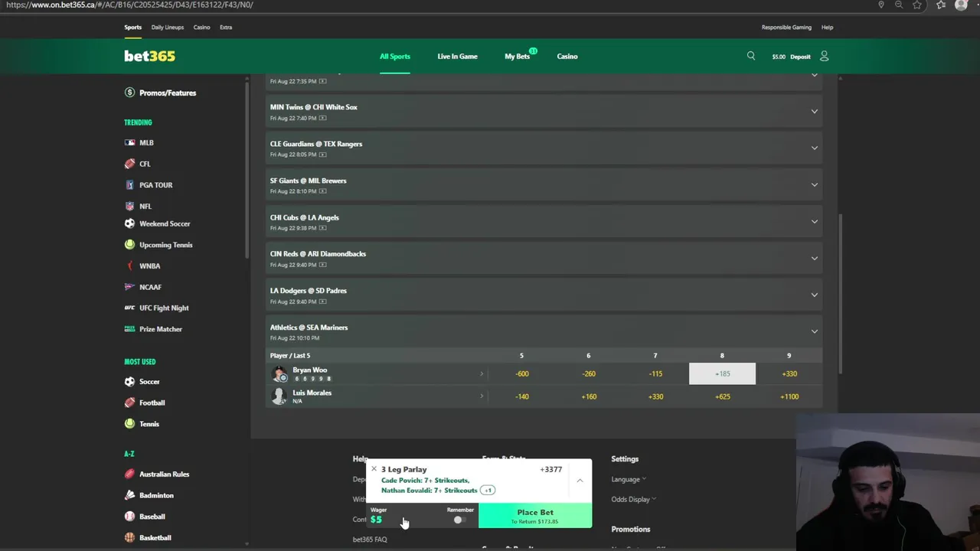Click the Place Bet button
The height and width of the screenshot is (551, 980).
(x=535, y=516)
